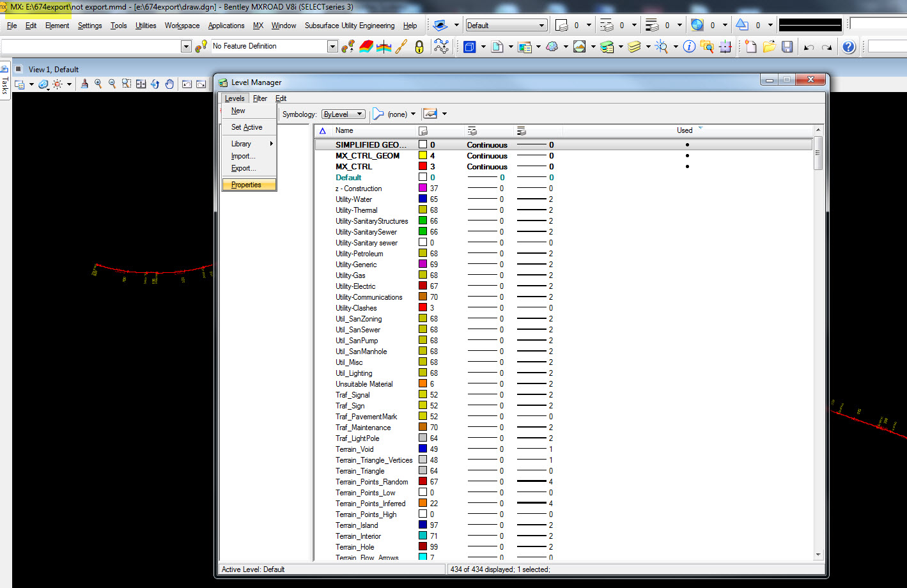Select the Pan View hand tool
Viewport: 907px width, 588px height.
click(169, 84)
